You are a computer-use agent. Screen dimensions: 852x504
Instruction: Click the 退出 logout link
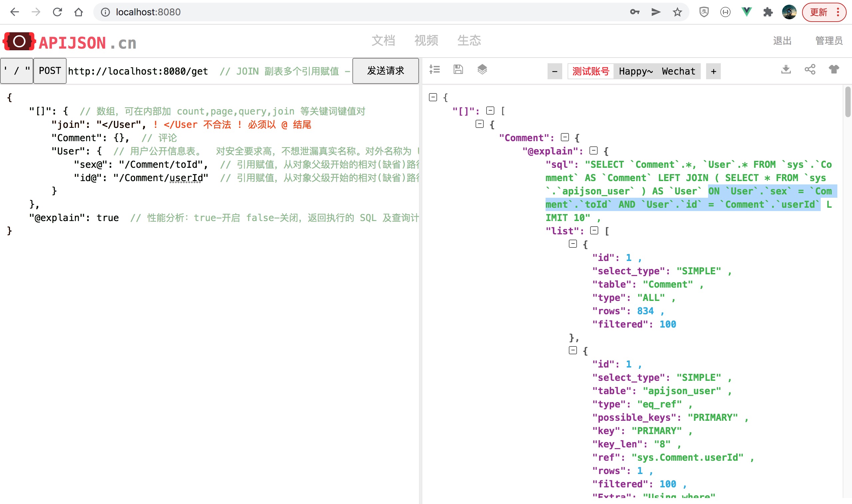[x=782, y=41]
